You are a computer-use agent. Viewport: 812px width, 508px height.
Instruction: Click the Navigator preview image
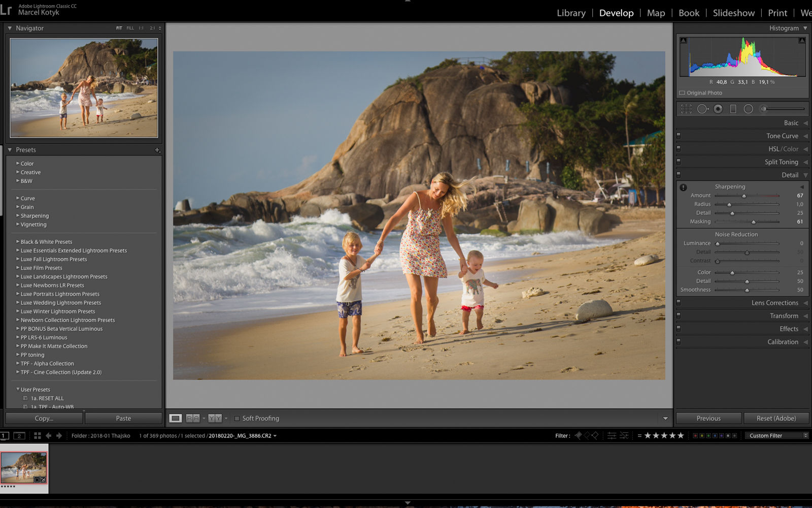pos(84,88)
